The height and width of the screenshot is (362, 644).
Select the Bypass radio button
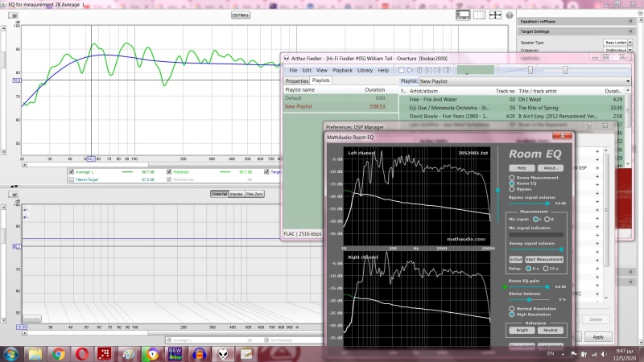coord(512,189)
